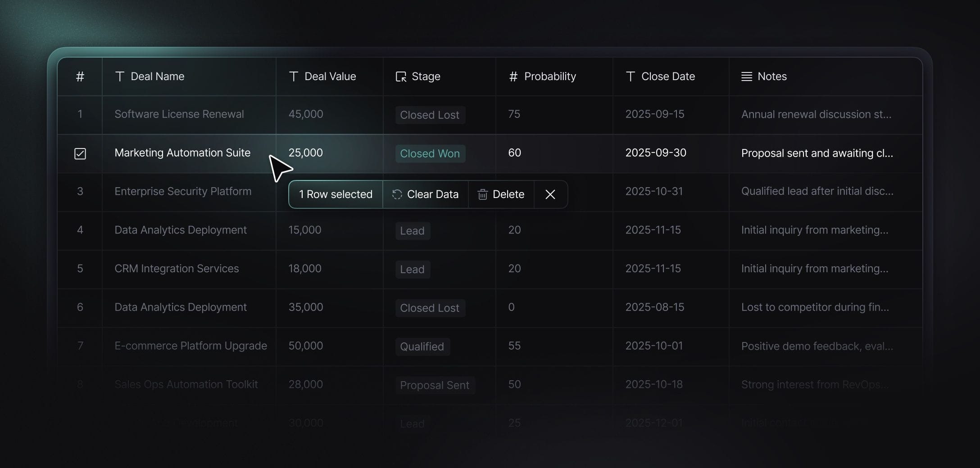980x468 pixels.
Task: Dismiss the row selection bar using X
Action: (x=550, y=194)
